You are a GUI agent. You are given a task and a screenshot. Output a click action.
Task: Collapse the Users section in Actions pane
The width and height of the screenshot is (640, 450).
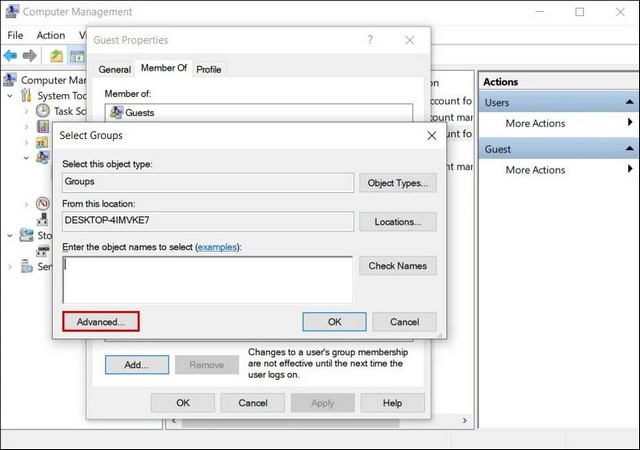pyautogui.click(x=629, y=102)
